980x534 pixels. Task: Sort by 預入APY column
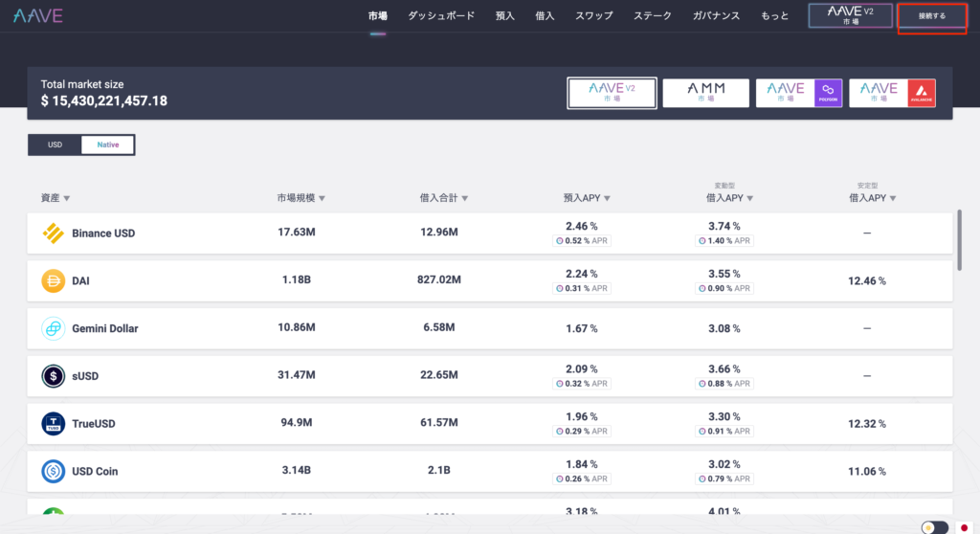pos(587,197)
